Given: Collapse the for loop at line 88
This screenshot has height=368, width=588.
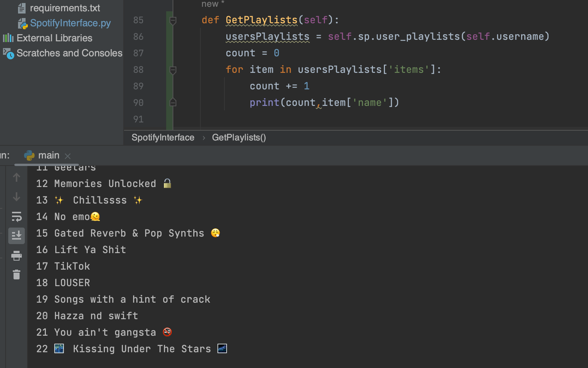Looking at the screenshot, I should 173,70.
